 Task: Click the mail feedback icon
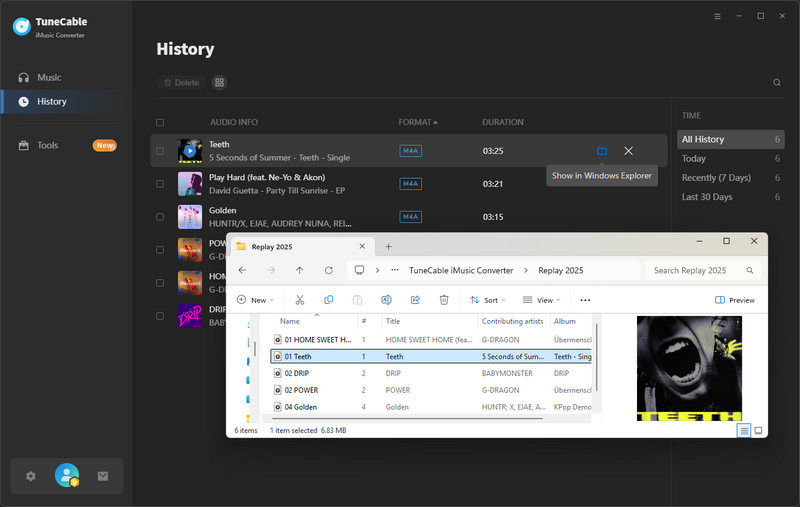point(102,476)
